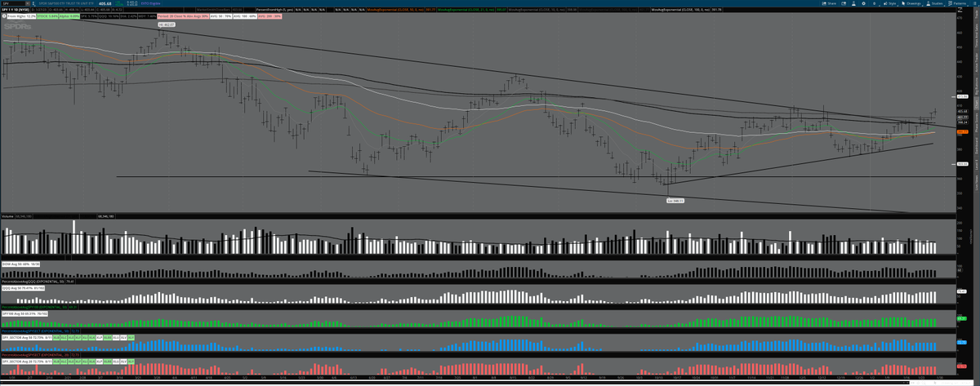Click the SPY_SECTOR Avg 50 72.73% label
The width and height of the screenshot is (980, 386).
27,338
